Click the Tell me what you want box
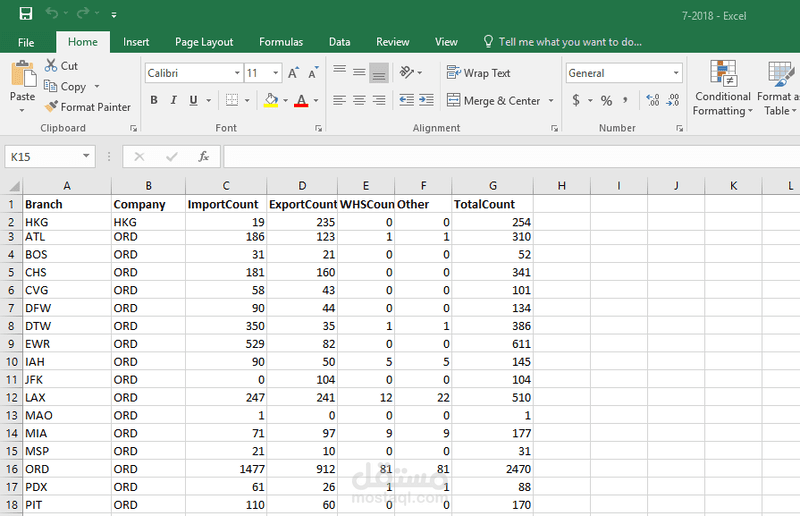The height and width of the screenshot is (516, 800). pyautogui.click(x=563, y=42)
